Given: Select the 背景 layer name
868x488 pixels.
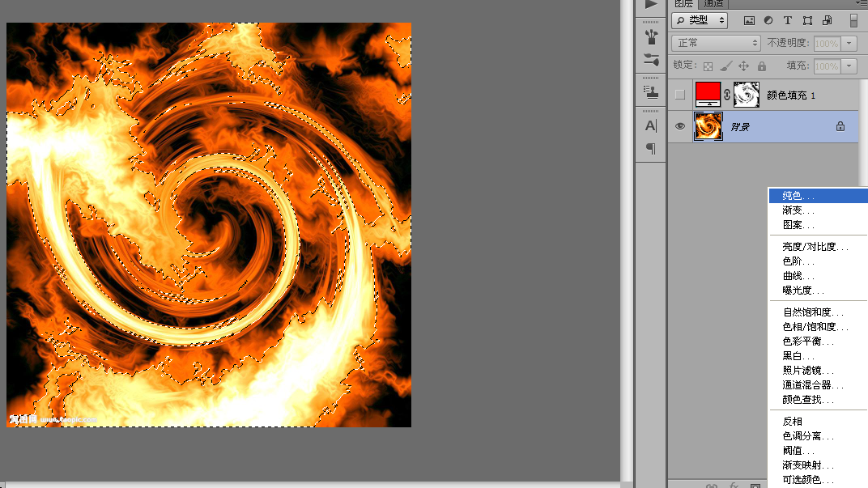Looking at the screenshot, I should point(739,127).
